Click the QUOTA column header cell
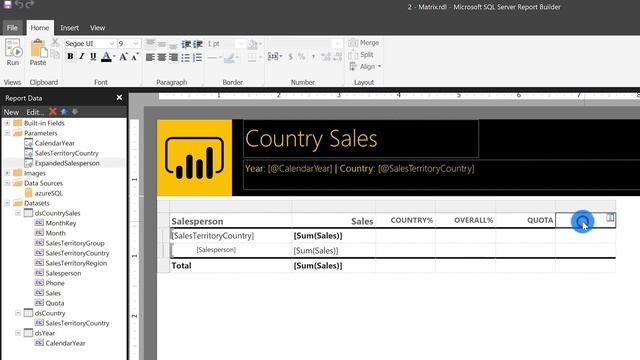This screenshot has height=360, width=640. [x=525, y=220]
